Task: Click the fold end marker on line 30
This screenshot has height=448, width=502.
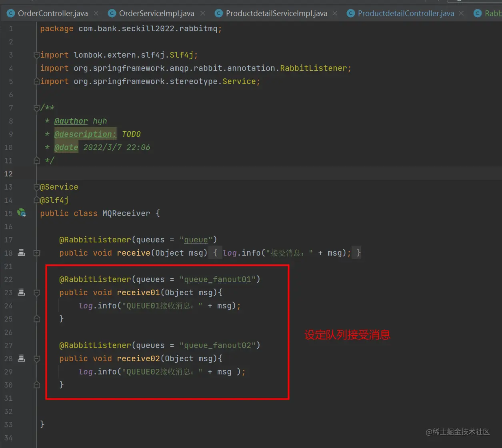Action: [37, 385]
